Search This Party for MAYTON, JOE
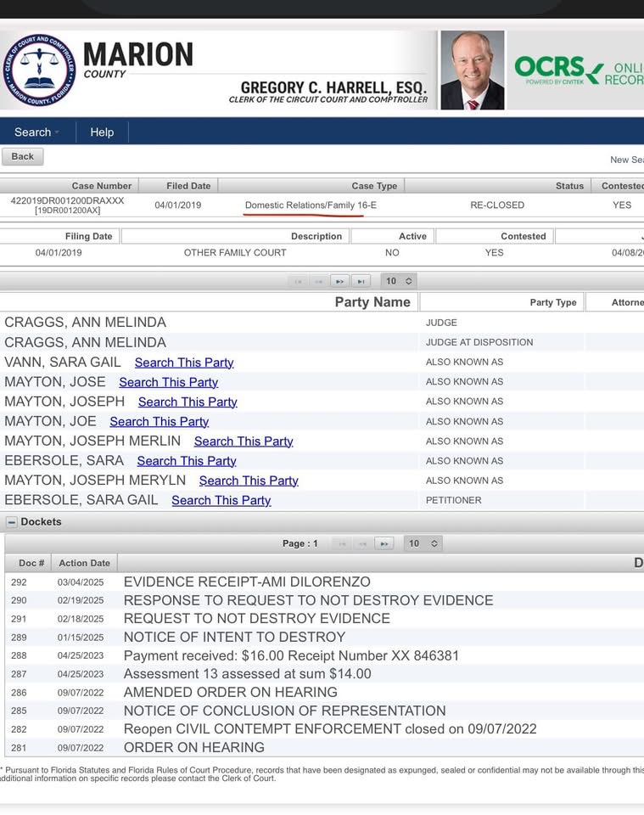The image size is (644, 815). pos(159,422)
